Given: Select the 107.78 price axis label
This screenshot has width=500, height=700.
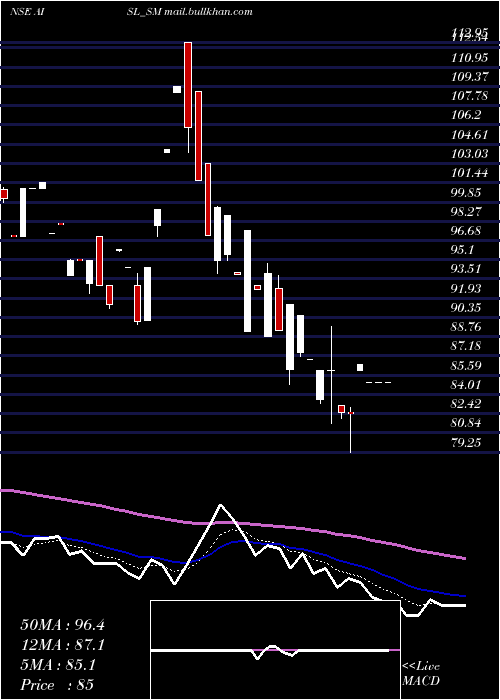Looking at the screenshot, I should 470,96.
